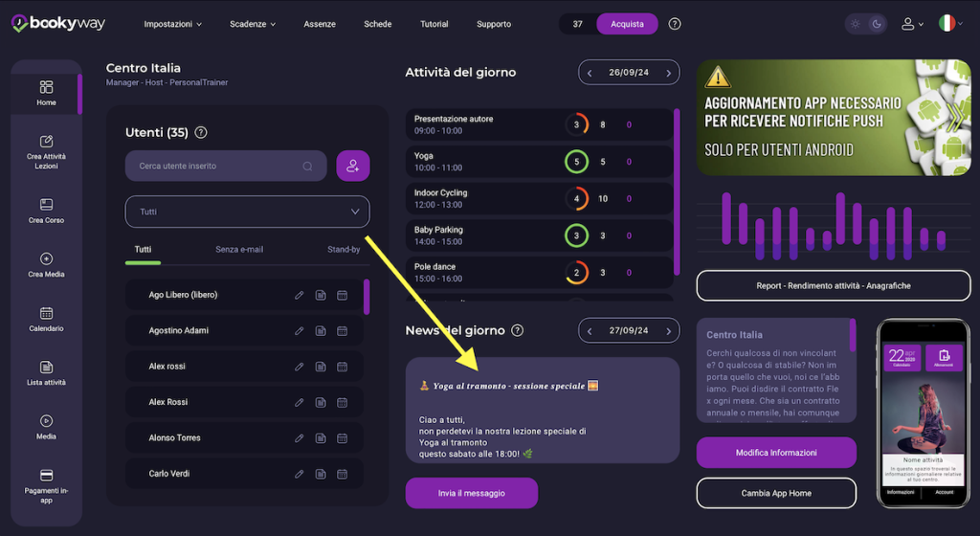Go to next day in Attività date
This screenshot has width=980, height=536.
[669, 72]
